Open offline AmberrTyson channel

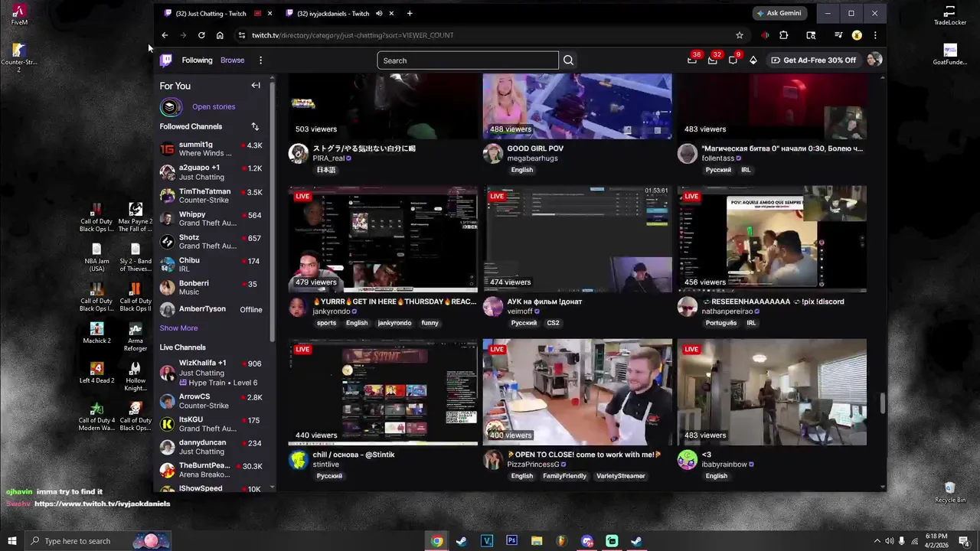[211, 309]
